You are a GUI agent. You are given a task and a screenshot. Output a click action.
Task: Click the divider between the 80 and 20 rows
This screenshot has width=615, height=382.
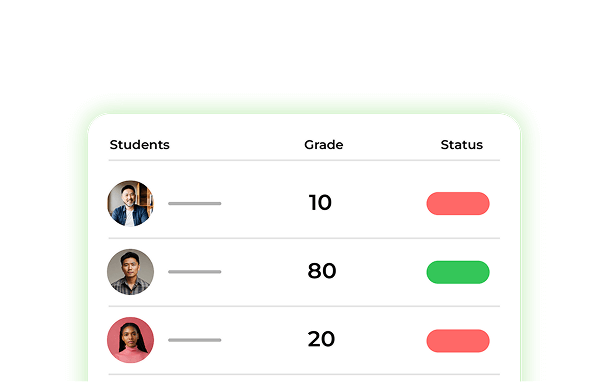click(304, 306)
